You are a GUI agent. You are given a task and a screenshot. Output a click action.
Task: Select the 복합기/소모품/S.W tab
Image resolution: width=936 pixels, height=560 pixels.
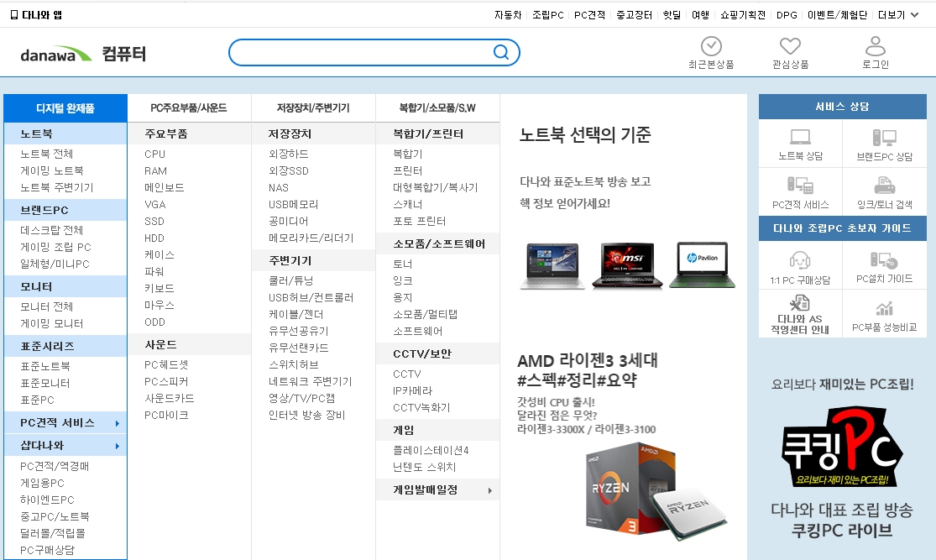click(437, 108)
